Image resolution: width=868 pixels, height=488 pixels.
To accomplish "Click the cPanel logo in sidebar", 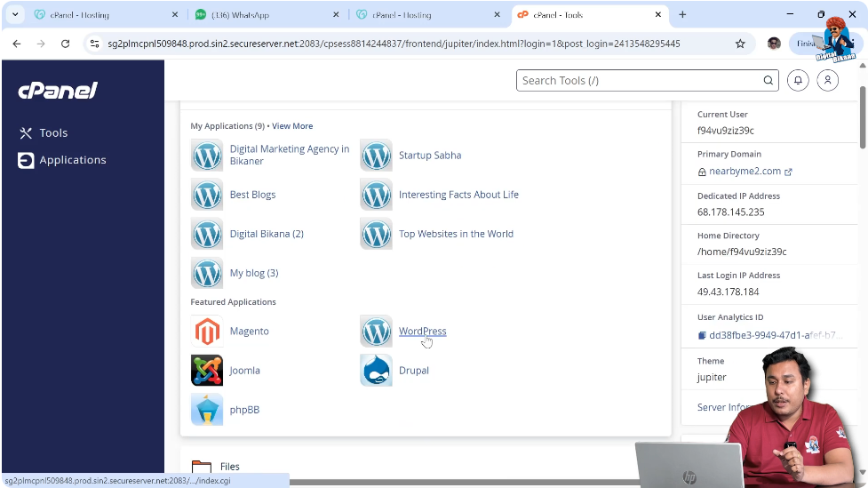I will click(x=58, y=91).
